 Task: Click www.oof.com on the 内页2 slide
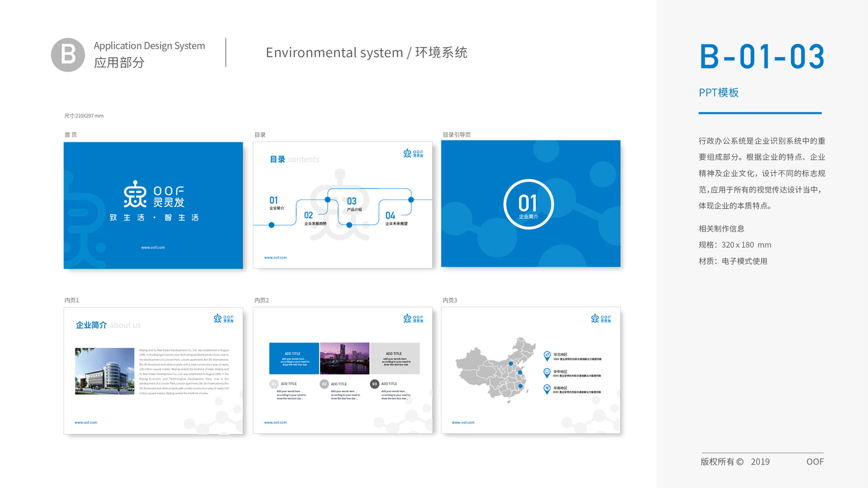276,423
